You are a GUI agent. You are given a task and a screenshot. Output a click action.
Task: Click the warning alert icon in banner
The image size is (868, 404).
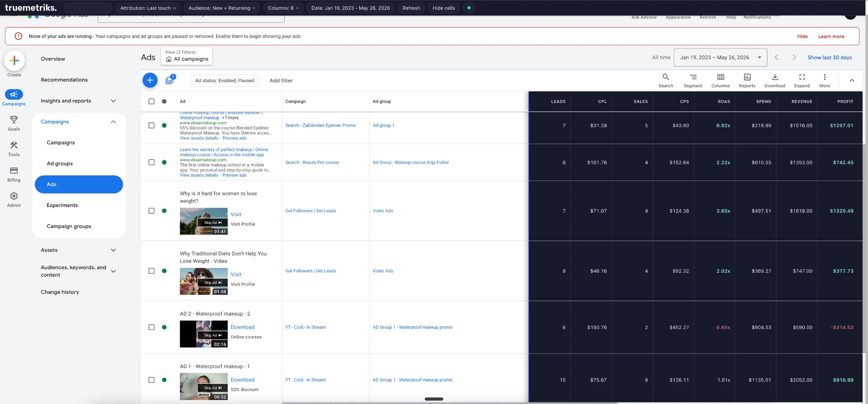[18, 36]
